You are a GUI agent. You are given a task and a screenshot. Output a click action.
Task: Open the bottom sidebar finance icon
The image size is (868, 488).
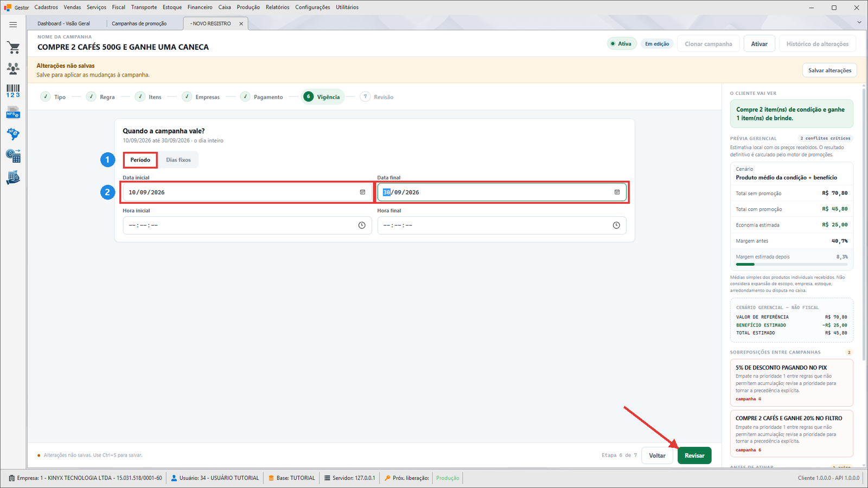(x=13, y=177)
